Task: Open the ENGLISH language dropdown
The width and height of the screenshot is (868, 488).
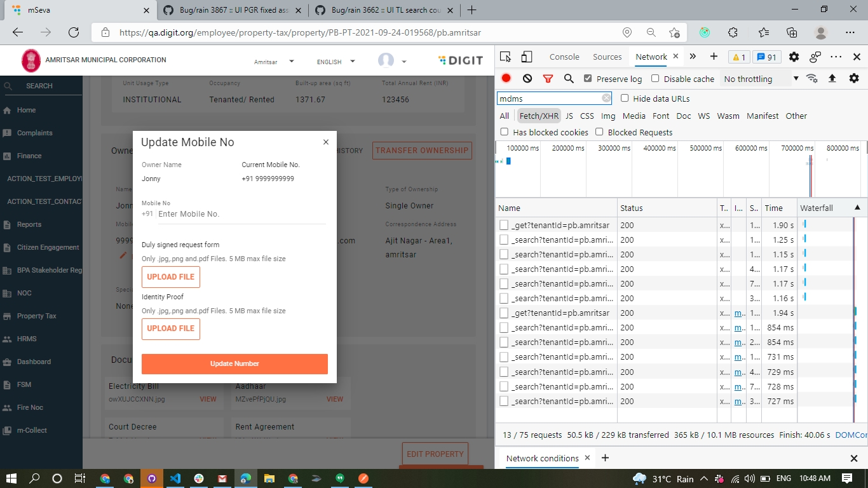Action: (x=336, y=62)
